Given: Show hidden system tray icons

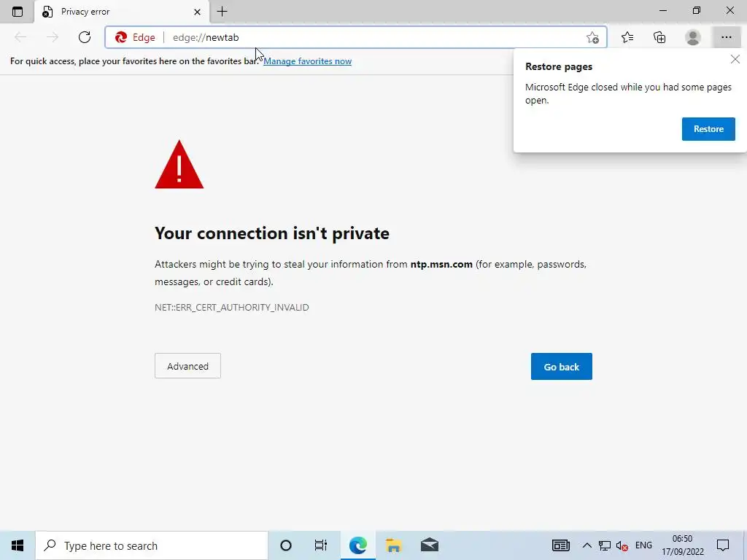Looking at the screenshot, I should (x=587, y=545).
